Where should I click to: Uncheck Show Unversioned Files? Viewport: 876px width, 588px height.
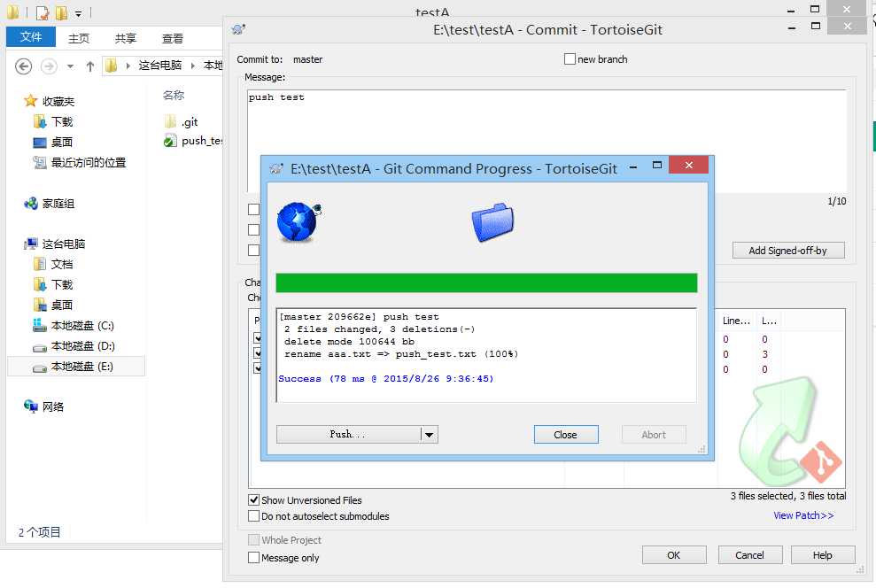[253, 499]
